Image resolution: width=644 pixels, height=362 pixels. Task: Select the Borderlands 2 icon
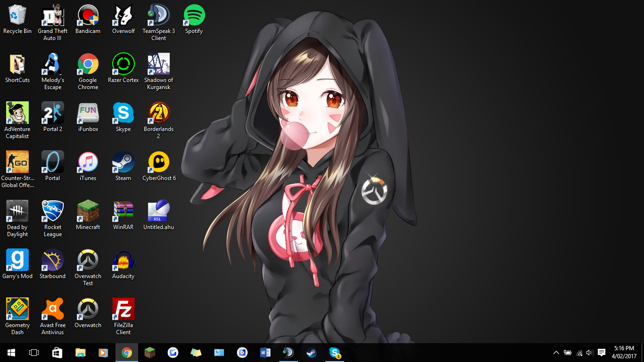[x=158, y=121]
